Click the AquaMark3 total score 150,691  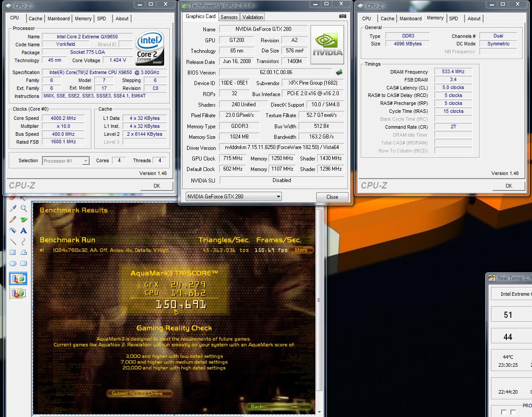[x=181, y=304]
